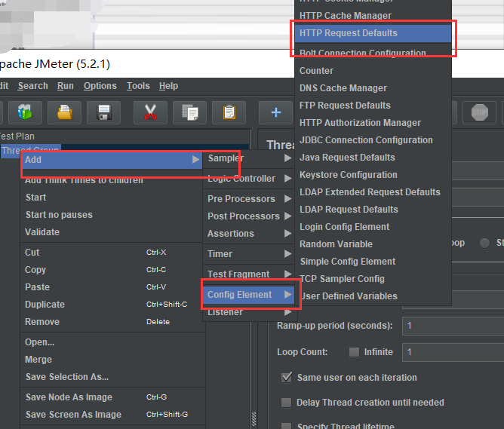Click Save Node As Image
The image size is (504, 429).
tap(112, 397)
